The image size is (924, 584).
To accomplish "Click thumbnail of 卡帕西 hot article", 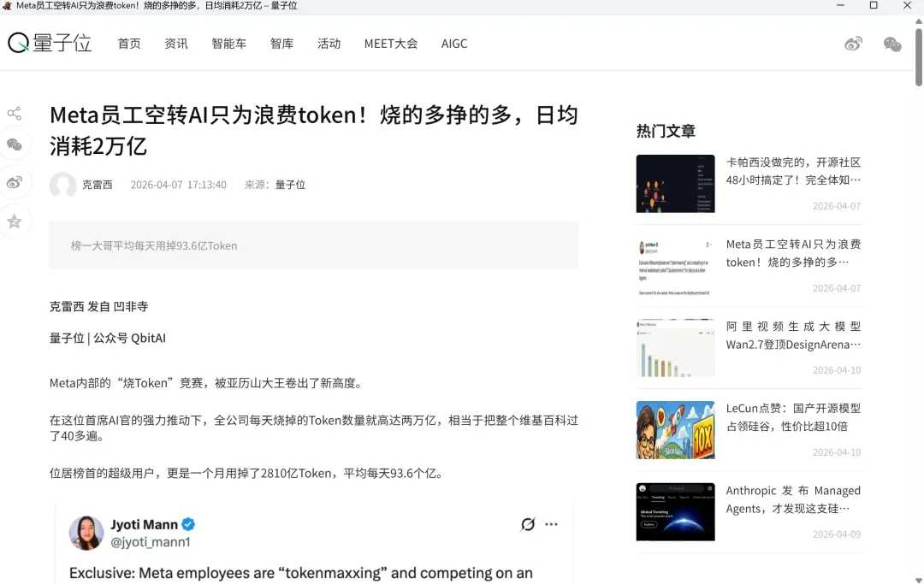I will pyautogui.click(x=675, y=184).
